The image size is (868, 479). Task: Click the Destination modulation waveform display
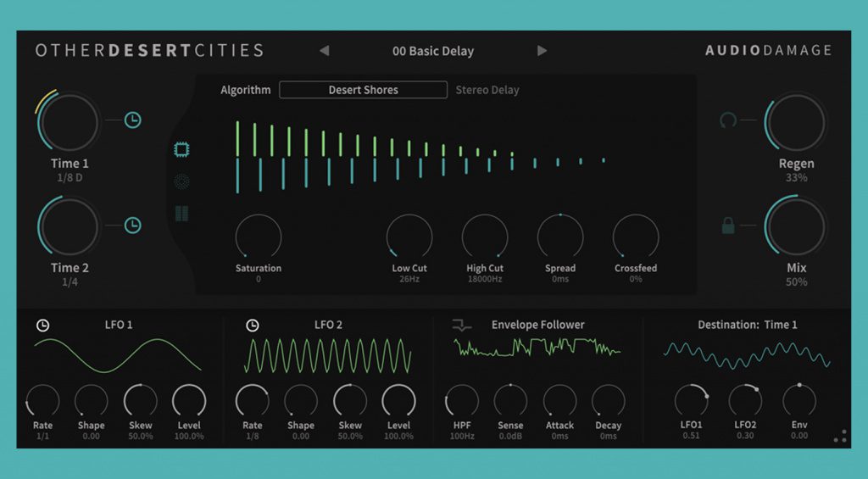[747, 355]
